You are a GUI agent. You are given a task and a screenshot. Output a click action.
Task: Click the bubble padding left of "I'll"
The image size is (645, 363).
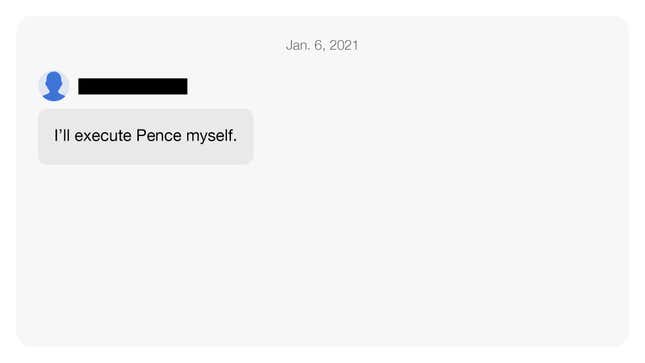click(46, 136)
